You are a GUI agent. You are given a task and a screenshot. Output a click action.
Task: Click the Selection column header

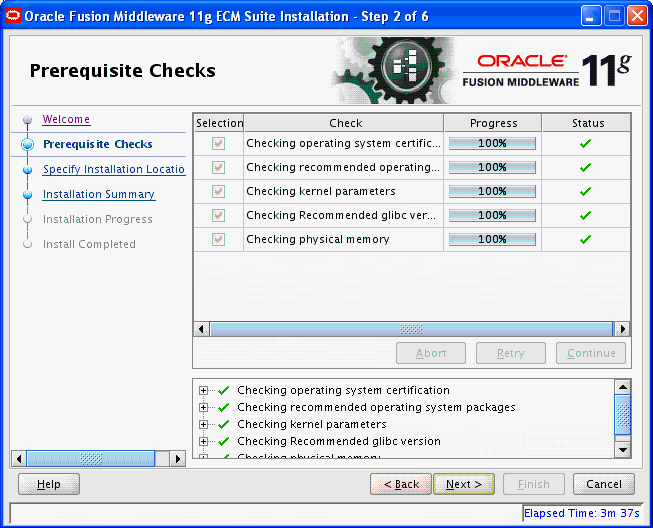(219, 123)
